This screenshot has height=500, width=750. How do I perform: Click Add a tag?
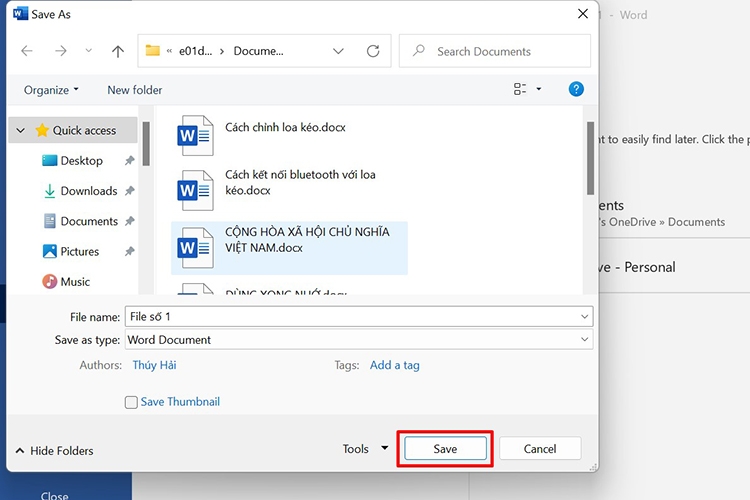click(395, 365)
